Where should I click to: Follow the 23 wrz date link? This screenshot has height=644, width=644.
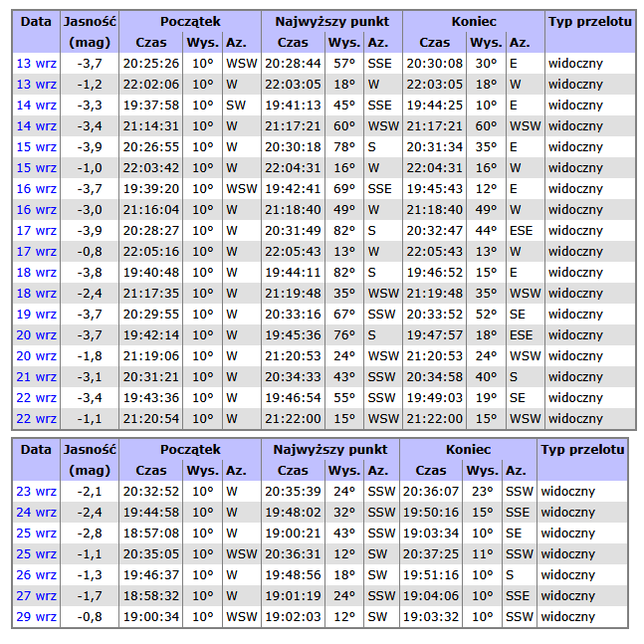pyautogui.click(x=36, y=492)
